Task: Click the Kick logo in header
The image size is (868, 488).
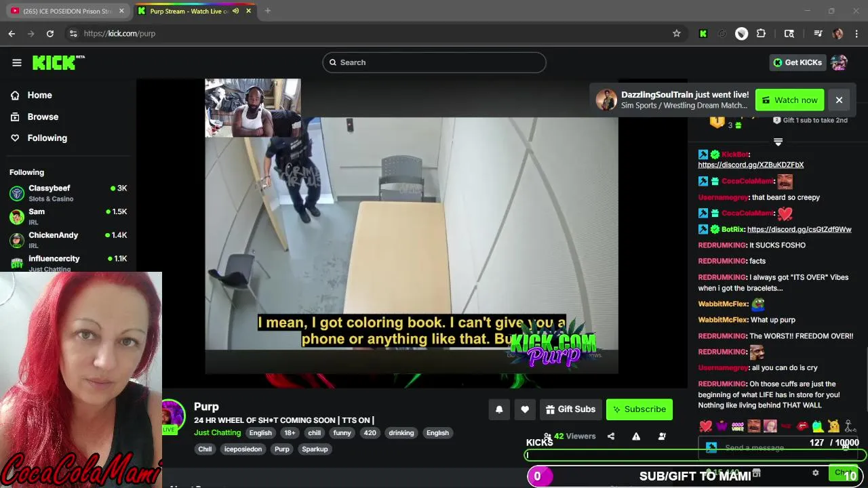Action: (58, 62)
